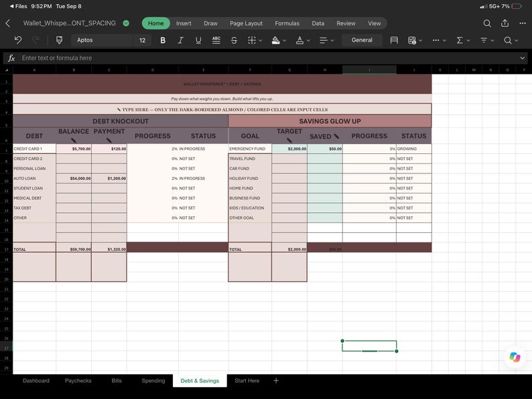Viewport: 532px width, 399px height.
Task: Select the CREDIT CARD 1 cell
Action: tap(34, 149)
